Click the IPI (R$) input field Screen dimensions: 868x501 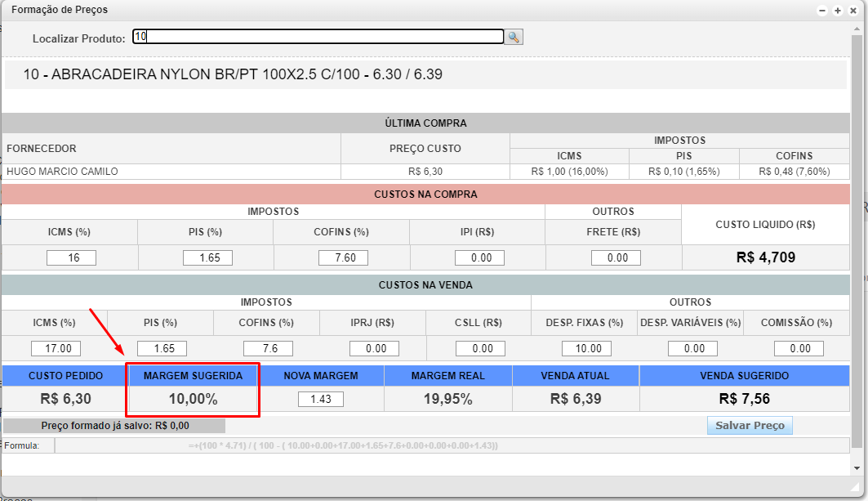coord(479,257)
